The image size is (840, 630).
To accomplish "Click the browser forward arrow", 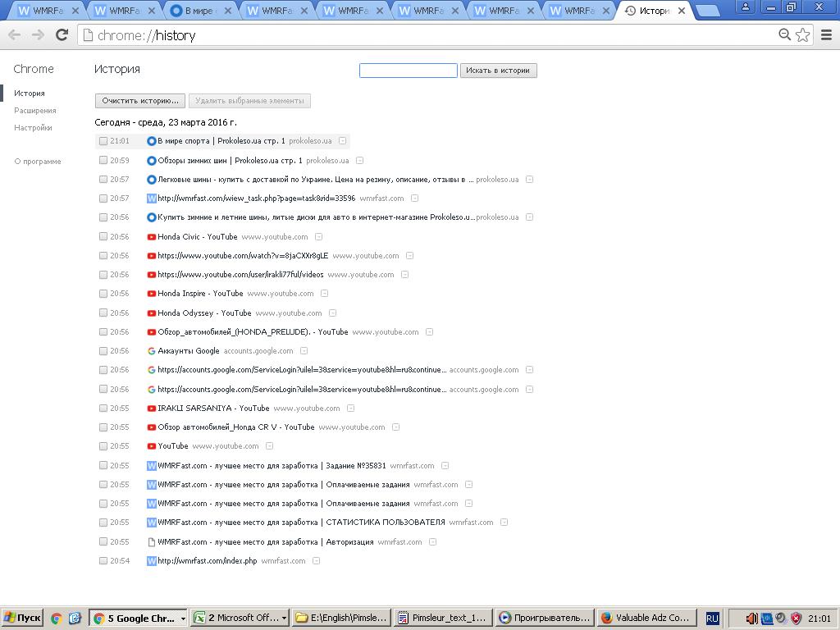I will click(38, 35).
